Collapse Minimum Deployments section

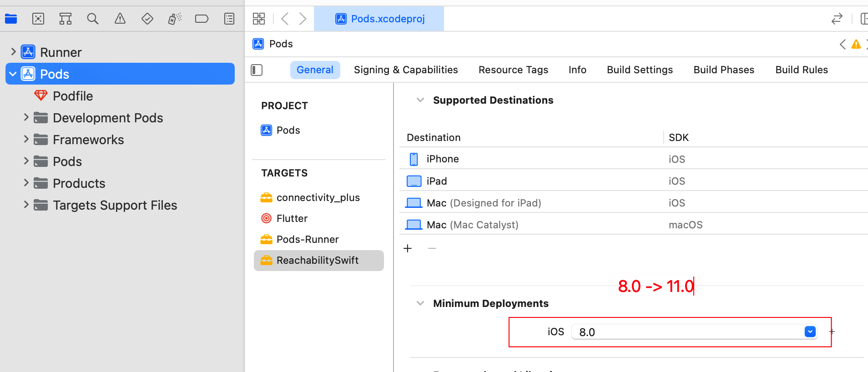(x=420, y=303)
